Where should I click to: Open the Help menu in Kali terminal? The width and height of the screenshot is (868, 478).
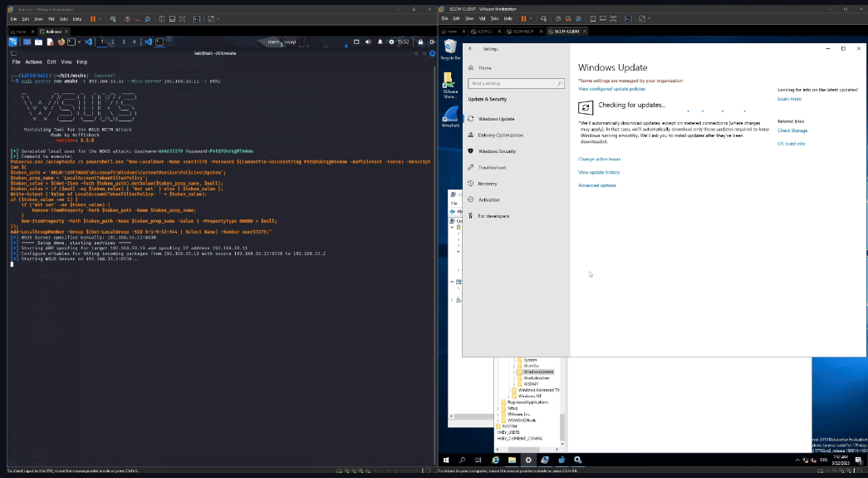point(82,62)
